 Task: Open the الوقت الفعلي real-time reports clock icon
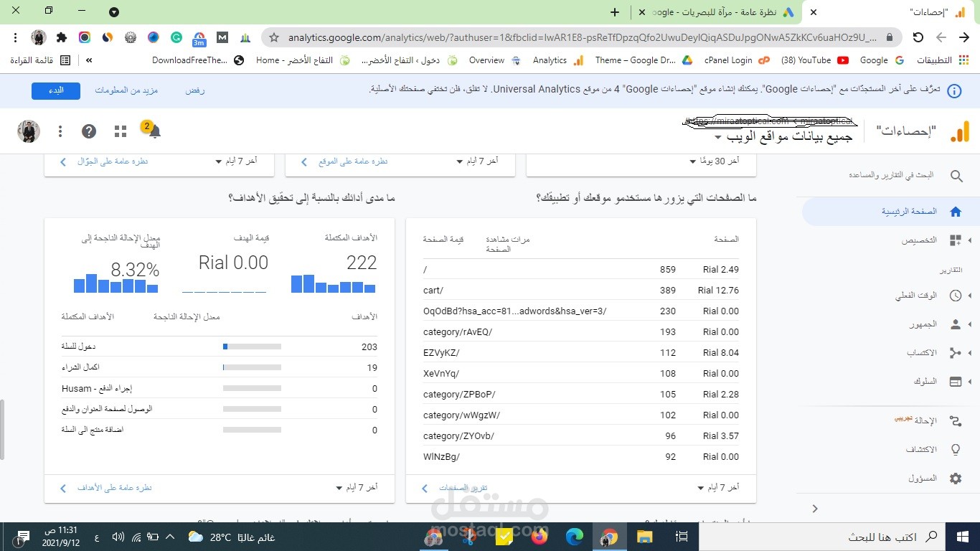point(955,295)
